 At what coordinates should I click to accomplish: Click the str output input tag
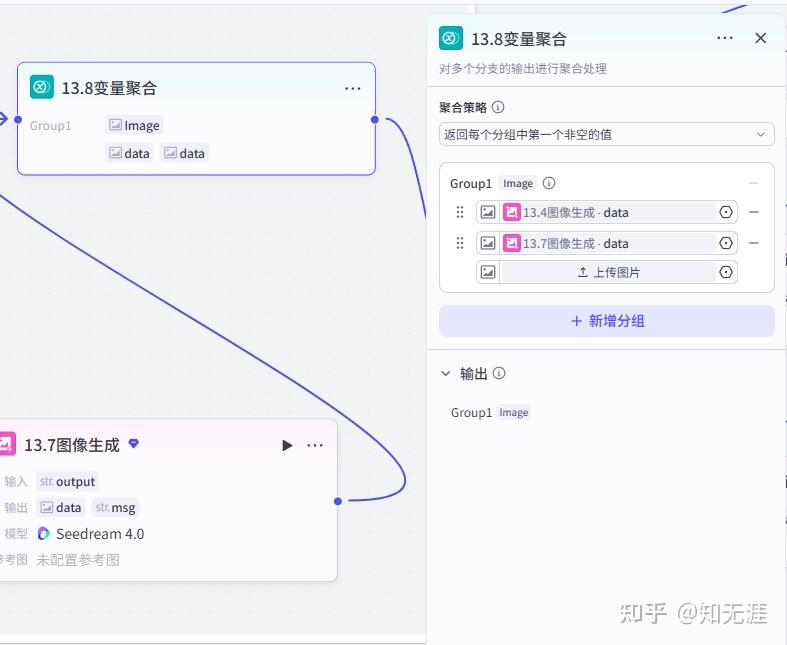tap(67, 481)
